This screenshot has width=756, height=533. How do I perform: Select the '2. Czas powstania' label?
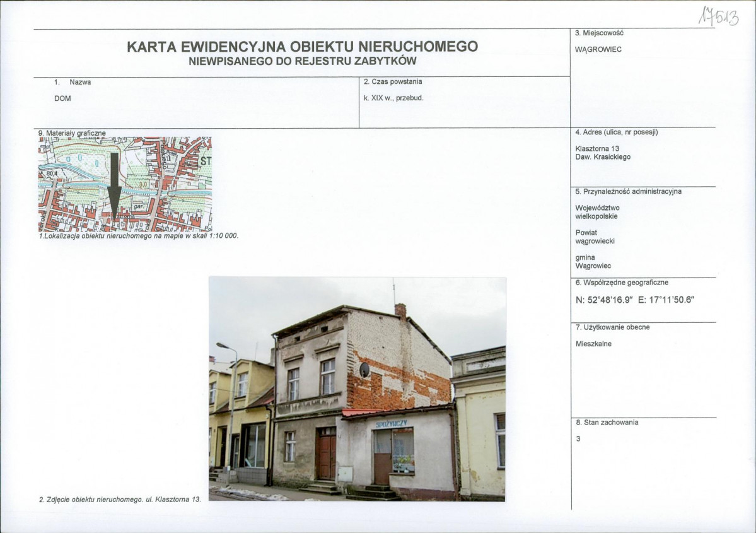393,81
